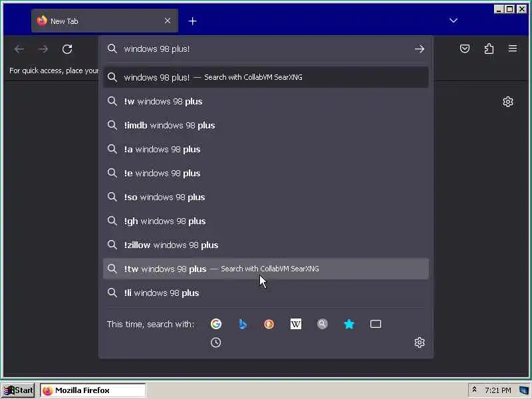Click inside the address bar text field
The image size is (532, 399).
pos(265,49)
